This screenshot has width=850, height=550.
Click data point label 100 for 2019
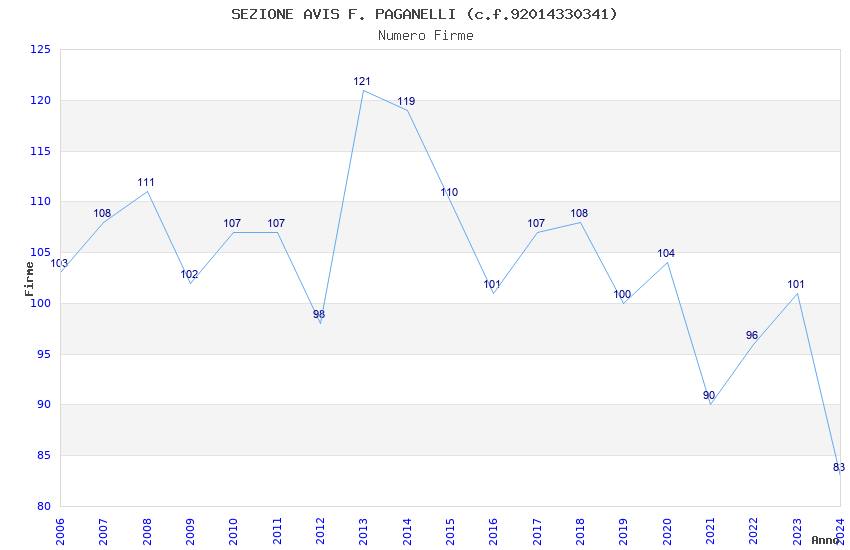pos(622,294)
